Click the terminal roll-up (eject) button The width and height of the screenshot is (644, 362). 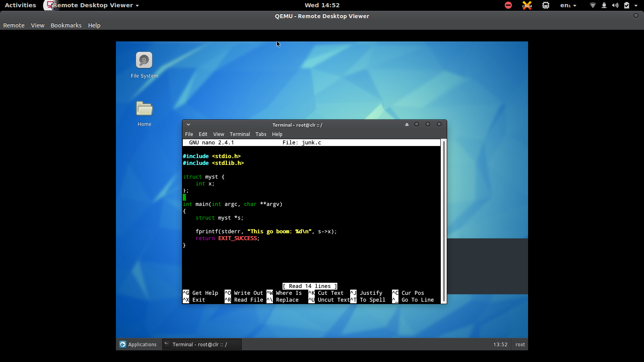tap(407, 125)
